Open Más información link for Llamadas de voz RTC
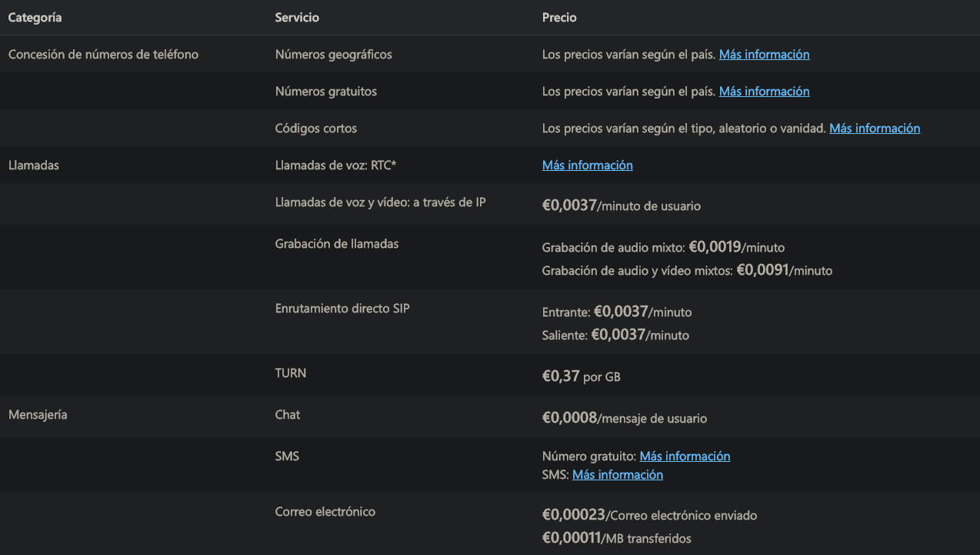 [x=588, y=165]
